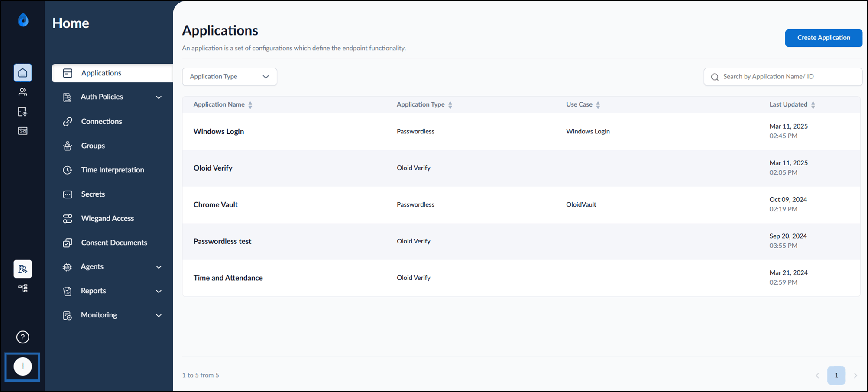The image size is (868, 392).
Task: Select Applications in the sidebar menu
Action: tap(113, 73)
